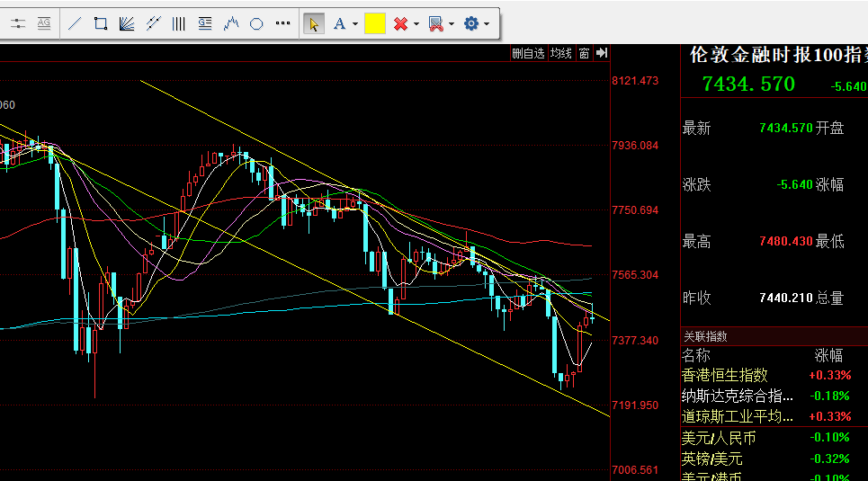Click the 删自选 button
The width and height of the screenshot is (868, 481).
528,53
